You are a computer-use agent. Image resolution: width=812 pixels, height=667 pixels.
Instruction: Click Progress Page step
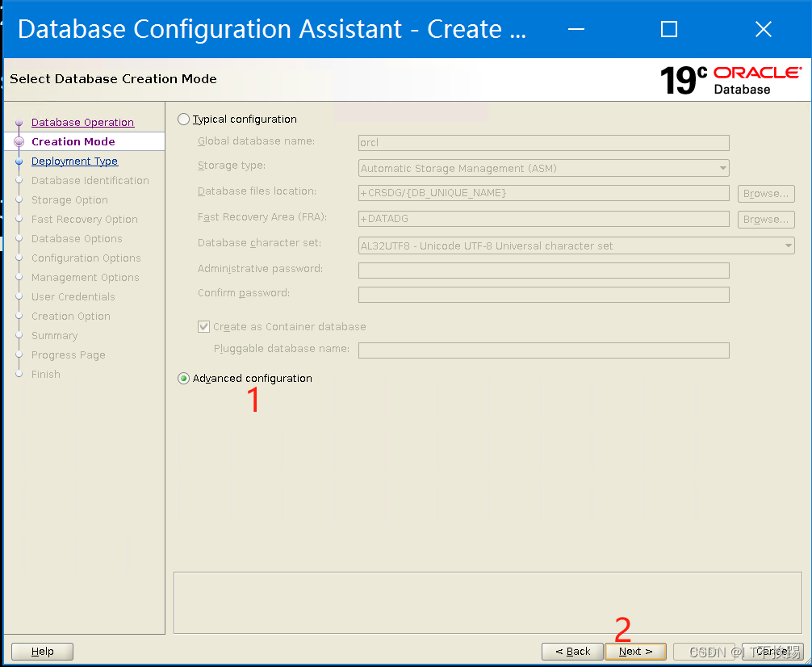click(x=69, y=355)
